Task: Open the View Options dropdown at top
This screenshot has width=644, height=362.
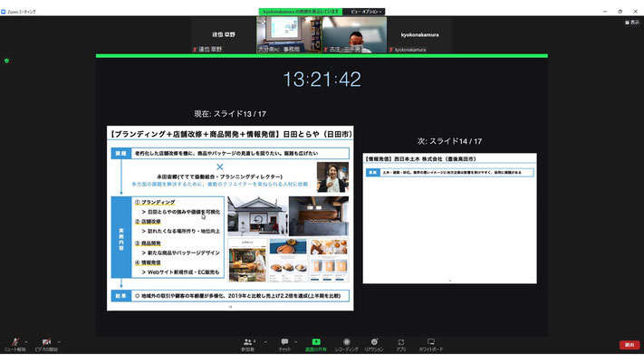Action: [x=366, y=12]
